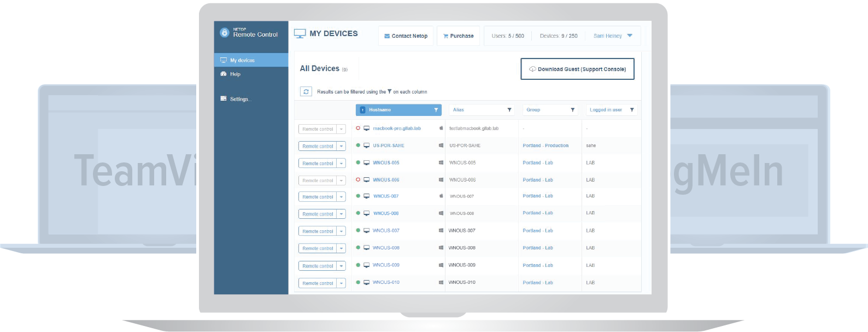Image resolution: width=868 pixels, height=332 pixels.
Task: Click the red status circle for macbook-pro.gllab.lab
Action: tap(358, 129)
